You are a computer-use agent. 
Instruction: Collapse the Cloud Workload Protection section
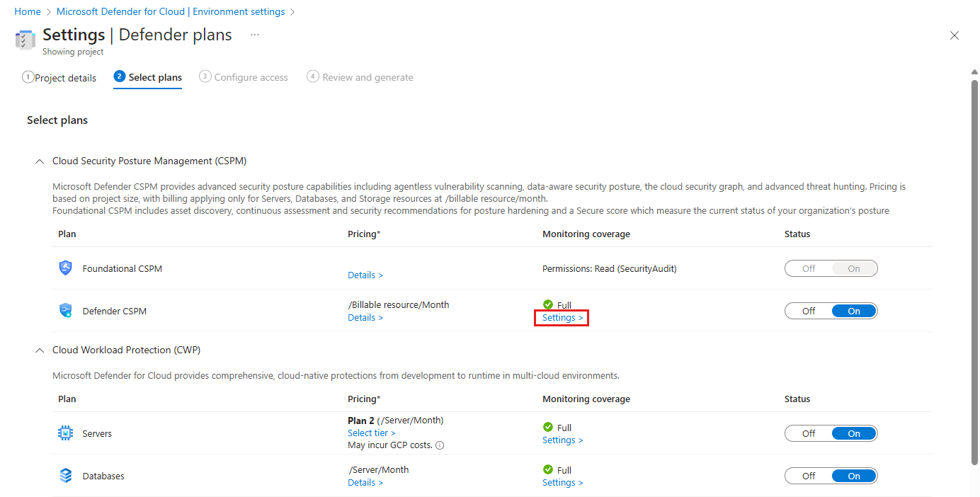pyautogui.click(x=40, y=350)
